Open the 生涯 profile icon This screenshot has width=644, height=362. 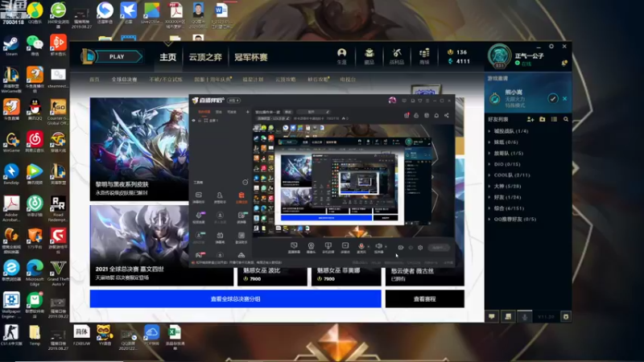click(341, 56)
